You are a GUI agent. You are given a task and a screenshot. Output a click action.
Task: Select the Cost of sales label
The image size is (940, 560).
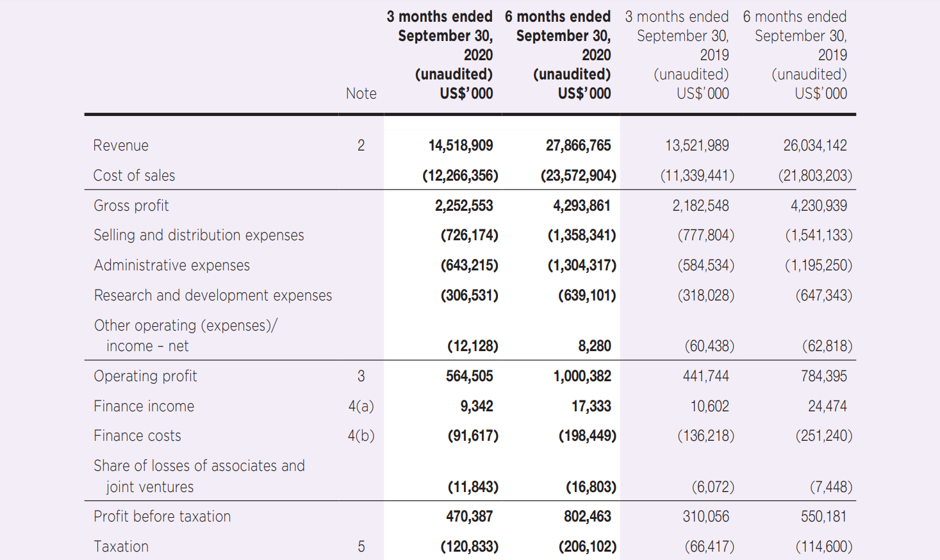[134, 176]
